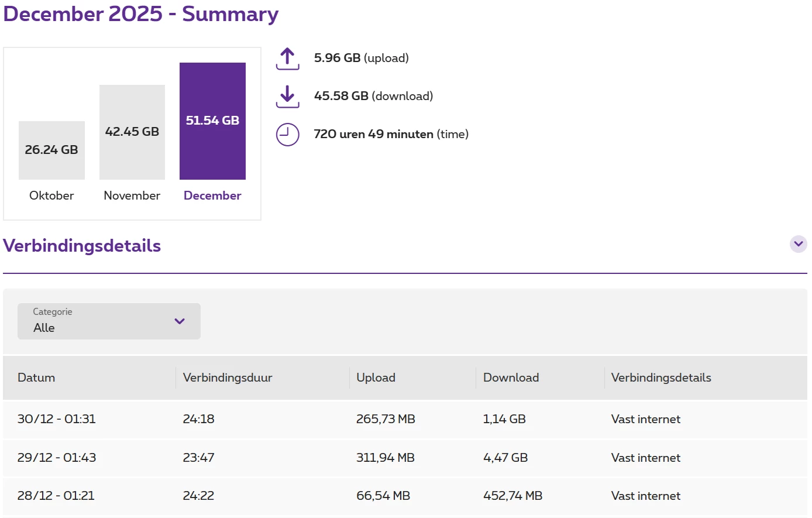
Task: Click the upload arrow icon
Action: tap(287, 59)
